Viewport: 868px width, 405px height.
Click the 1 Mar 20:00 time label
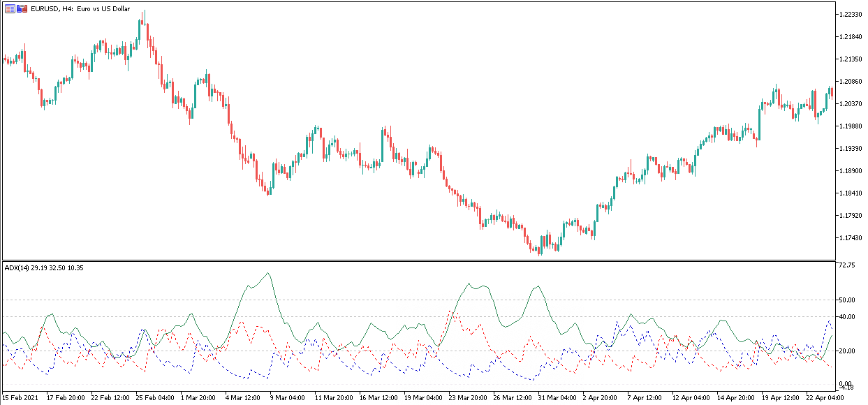[x=200, y=397]
